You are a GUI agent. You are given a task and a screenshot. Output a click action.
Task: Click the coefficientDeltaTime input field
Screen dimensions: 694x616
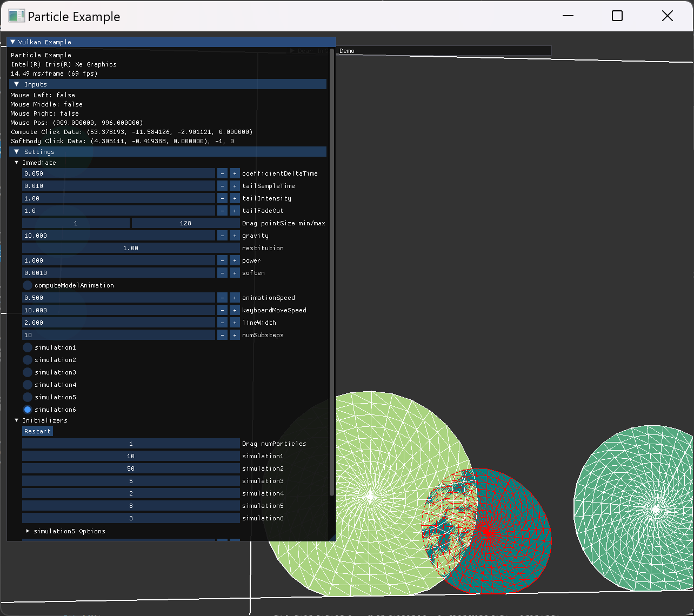click(118, 173)
